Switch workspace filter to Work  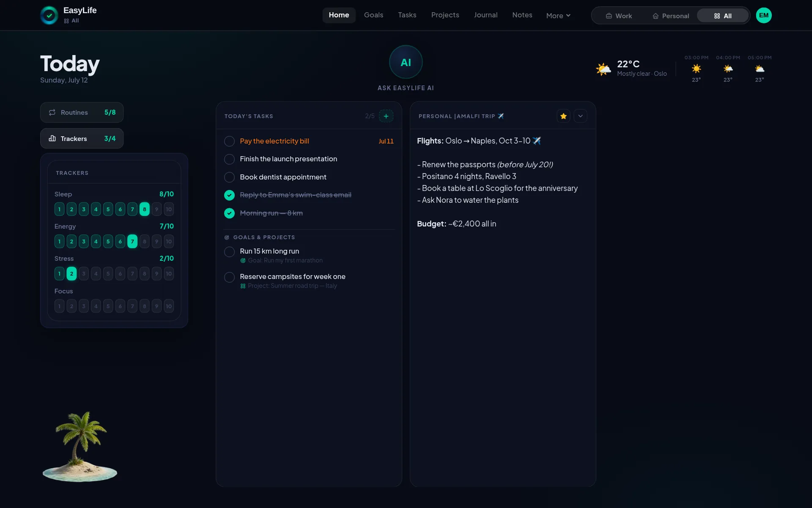click(x=618, y=16)
